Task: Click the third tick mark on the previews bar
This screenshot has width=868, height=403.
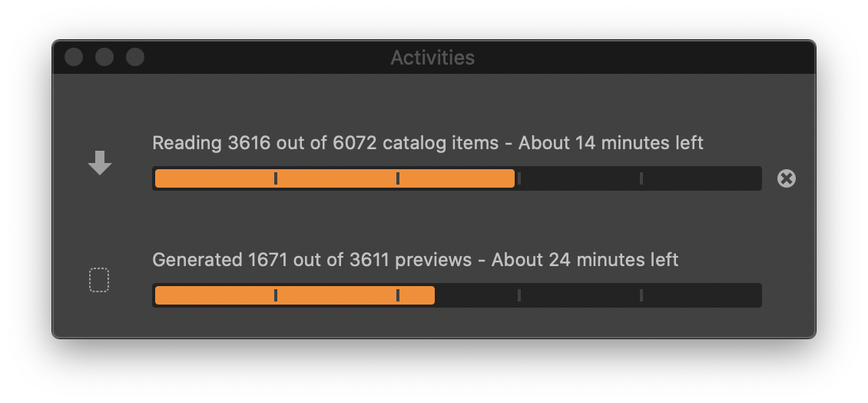Action: 519,295
